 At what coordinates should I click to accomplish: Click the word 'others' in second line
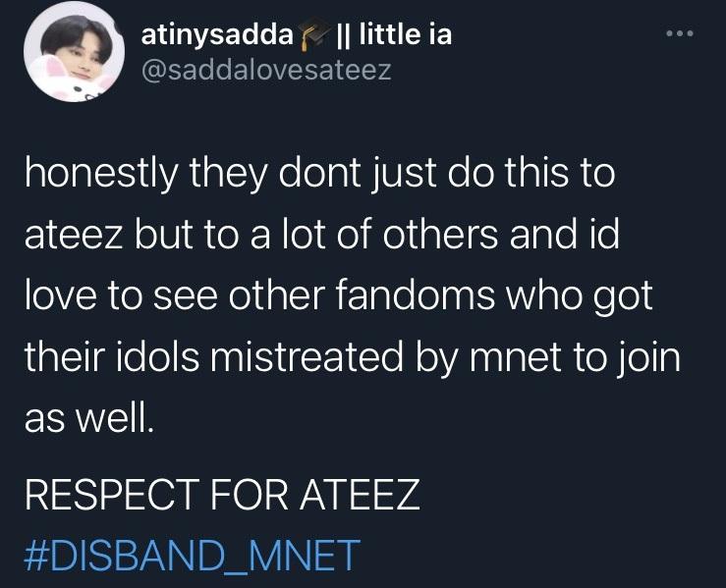(442, 234)
